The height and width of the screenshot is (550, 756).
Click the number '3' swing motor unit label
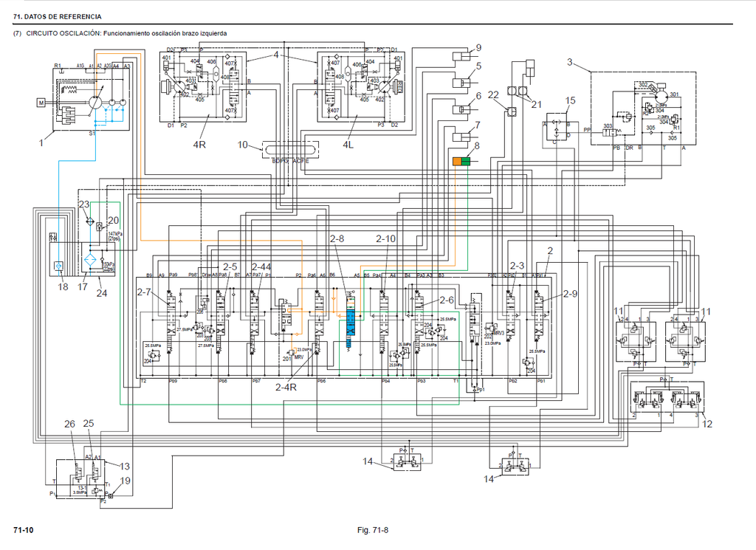tap(570, 62)
